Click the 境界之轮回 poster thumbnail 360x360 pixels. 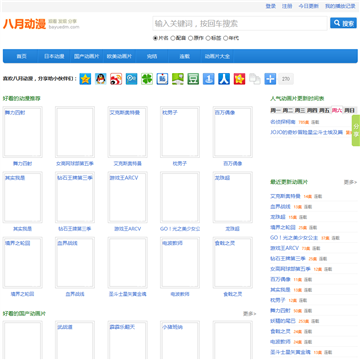point(22,263)
